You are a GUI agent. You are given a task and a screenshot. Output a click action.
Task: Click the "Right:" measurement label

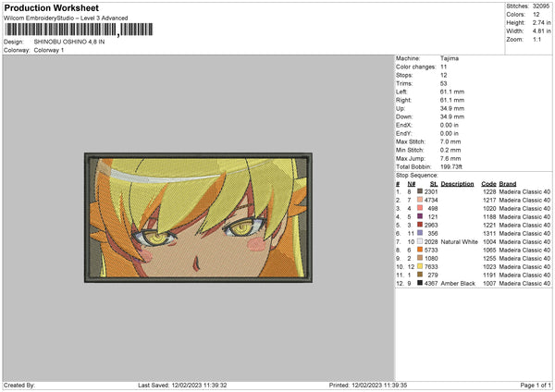(x=403, y=100)
